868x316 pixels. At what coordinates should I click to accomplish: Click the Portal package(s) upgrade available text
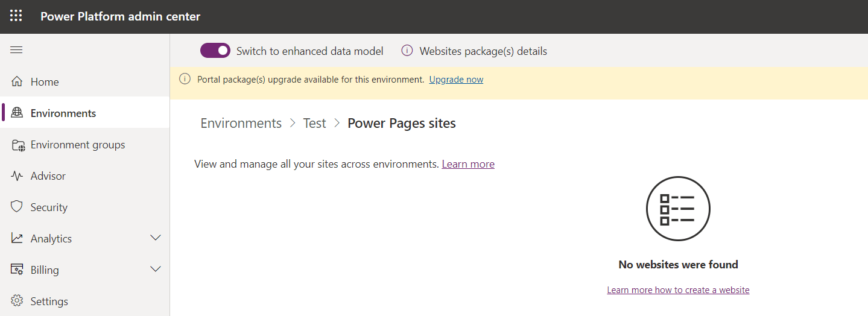point(311,80)
